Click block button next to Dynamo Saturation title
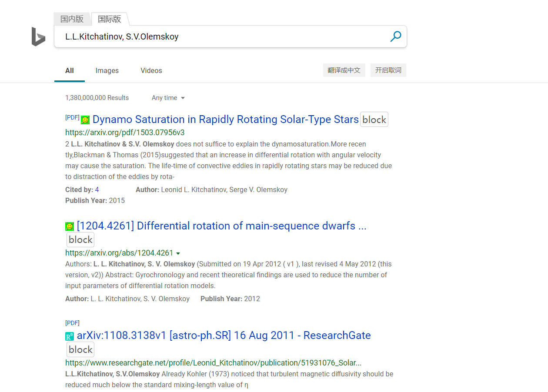 tap(374, 120)
